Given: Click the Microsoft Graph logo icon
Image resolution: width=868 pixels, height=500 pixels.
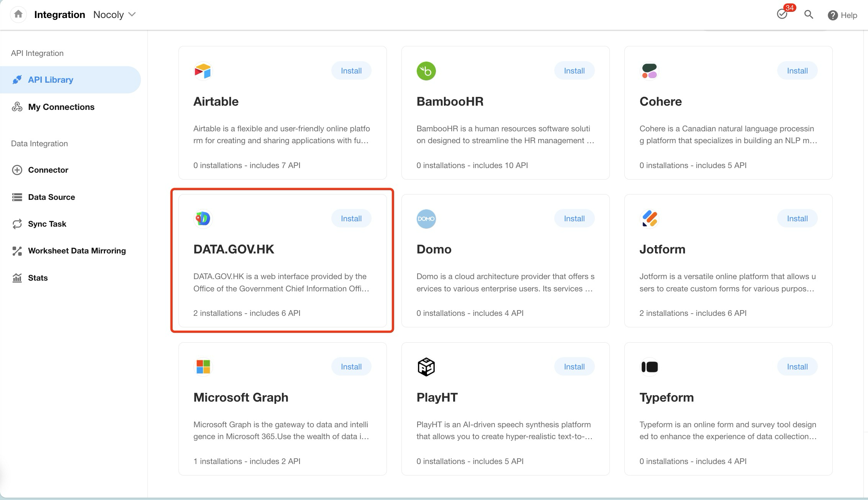Looking at the screenshot, I should [203, 367].
